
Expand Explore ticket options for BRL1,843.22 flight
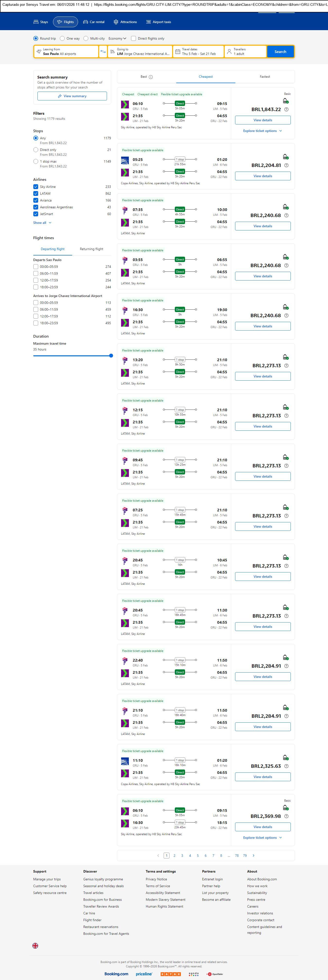[263, 131]
